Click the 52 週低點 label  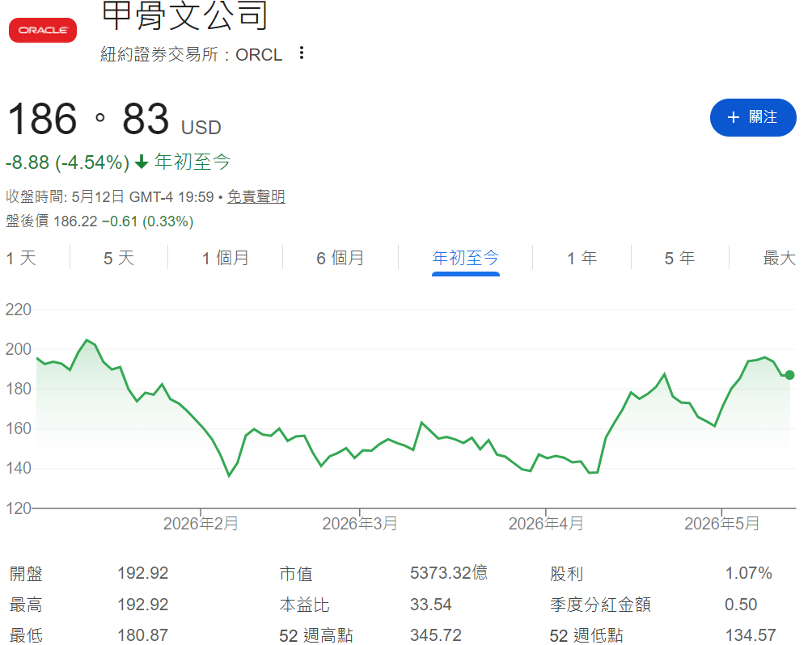(586, 635)
